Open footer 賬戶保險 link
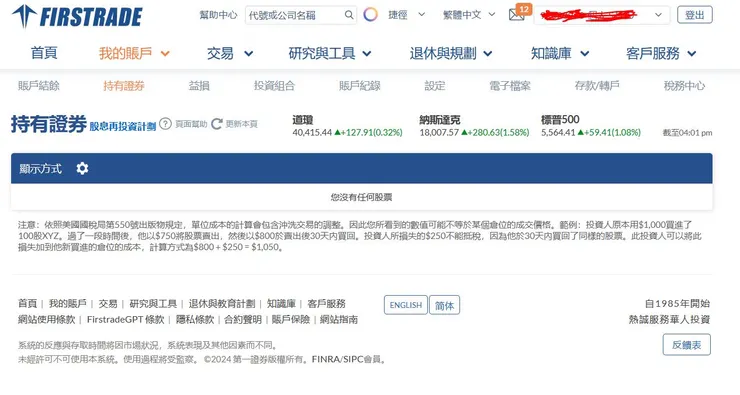 291,319
